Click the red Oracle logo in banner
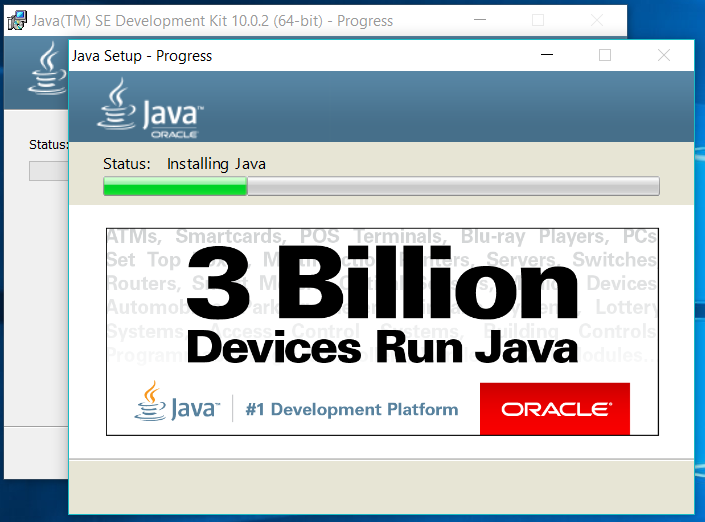This screenshot has height=522, width=705. click(x=555, y=409)
